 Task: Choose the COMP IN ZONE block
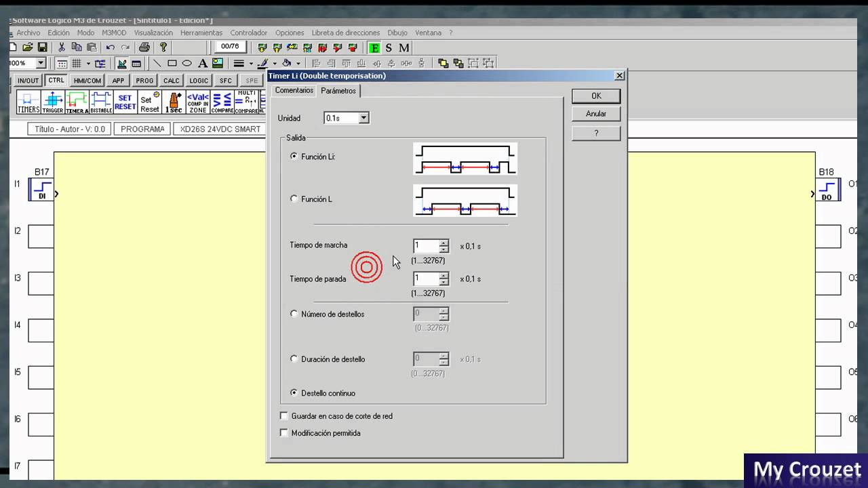pyautogui.click(x=197, y=102)
